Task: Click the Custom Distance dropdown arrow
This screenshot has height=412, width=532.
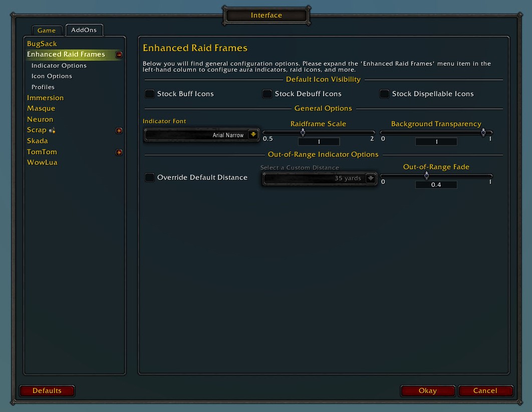Action: click(370, 178)
